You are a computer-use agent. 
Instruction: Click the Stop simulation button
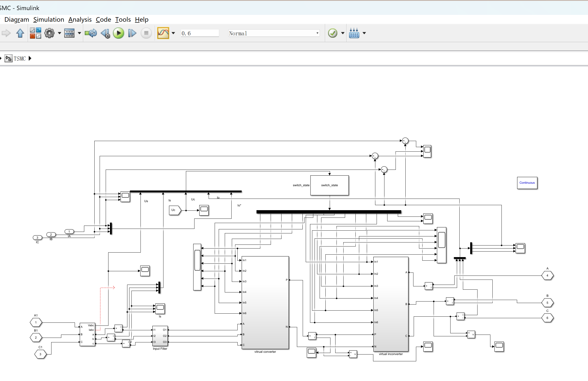pyautogui.click(x=146, y=33)
